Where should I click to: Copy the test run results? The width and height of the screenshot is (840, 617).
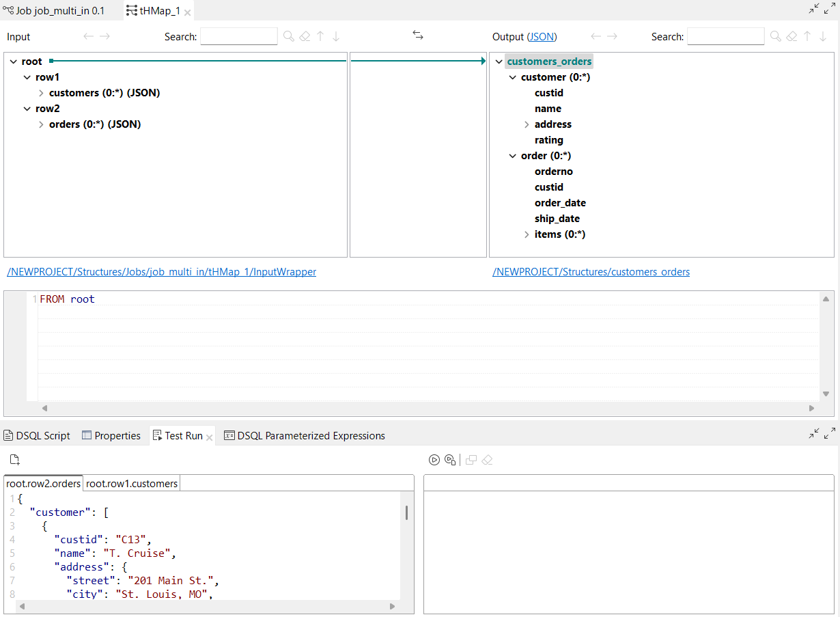[x=471, y=460]
